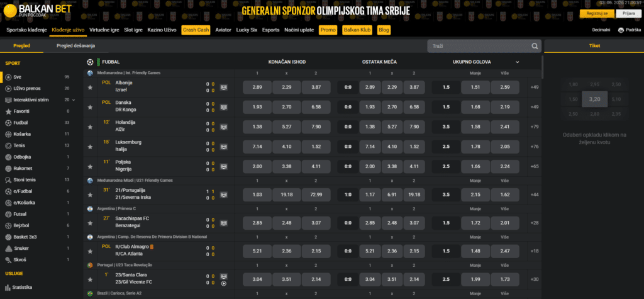Click Prijava login button
644x299 pixels.
628,14
